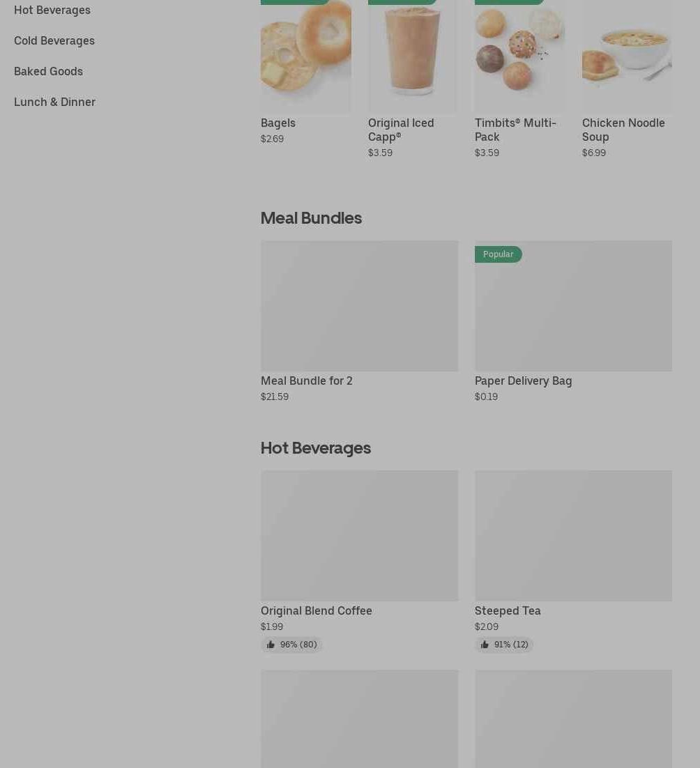Click thumbs-up icon on Original Blend Coffee rating

271,645
